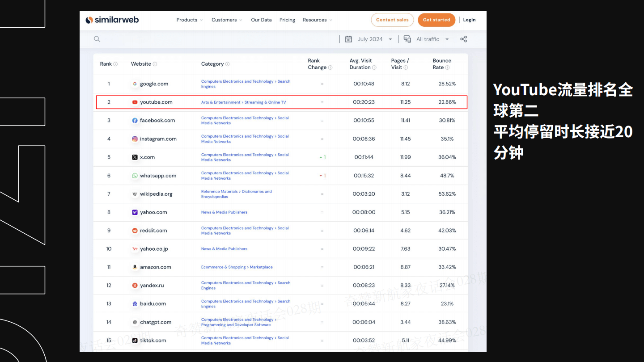Click the search magnifier icon
The image size is (644, 362).
pos(97,39)
